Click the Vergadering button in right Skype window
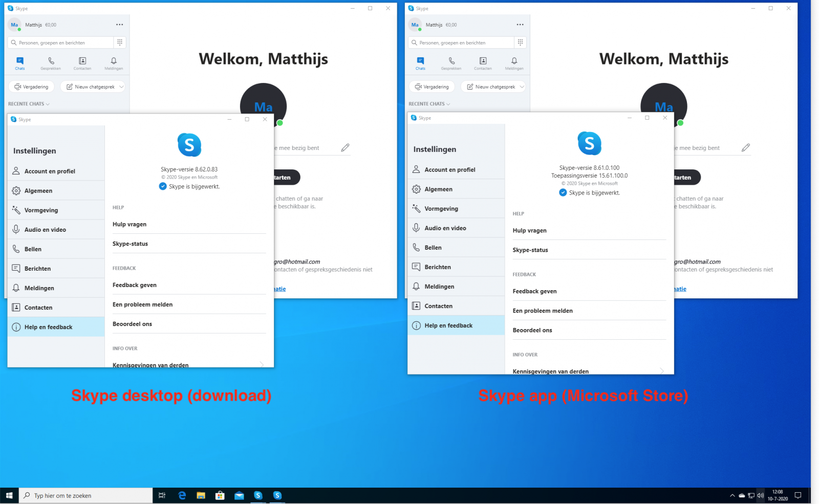This screenshot has height=504, width=819. 432,87
